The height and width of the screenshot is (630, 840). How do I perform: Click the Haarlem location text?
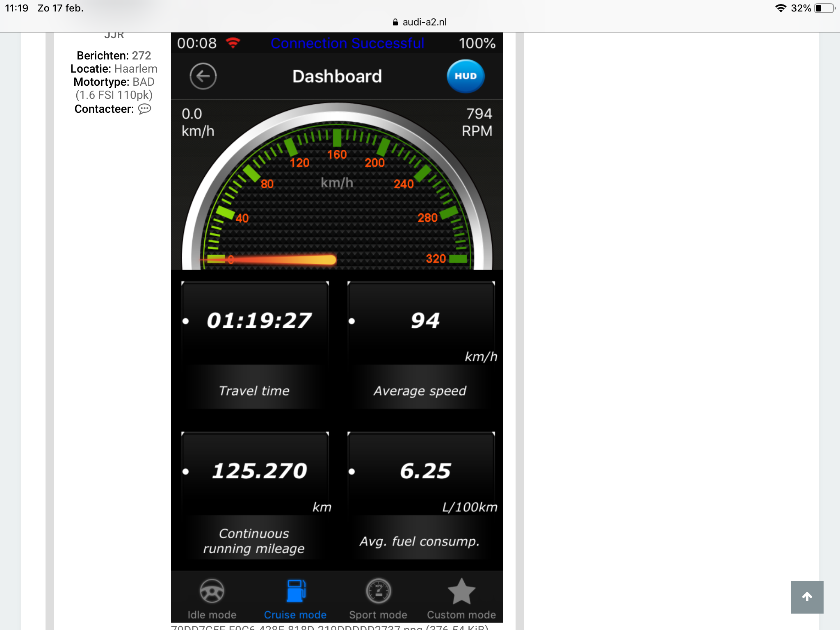coord(136,68)
